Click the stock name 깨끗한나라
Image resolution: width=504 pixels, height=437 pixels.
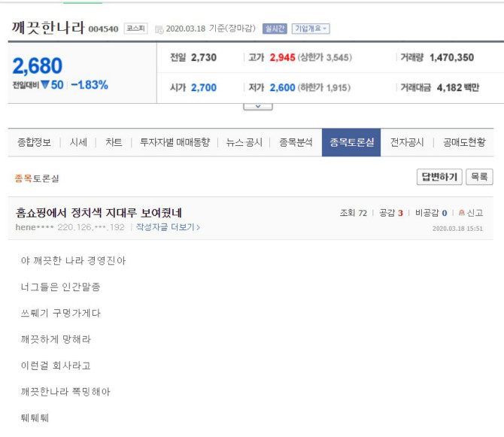[48, 28]
